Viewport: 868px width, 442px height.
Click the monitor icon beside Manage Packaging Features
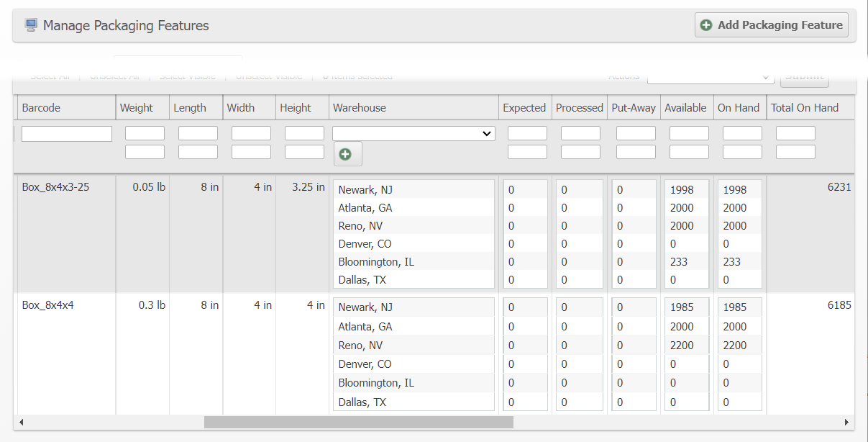point(31,25)
